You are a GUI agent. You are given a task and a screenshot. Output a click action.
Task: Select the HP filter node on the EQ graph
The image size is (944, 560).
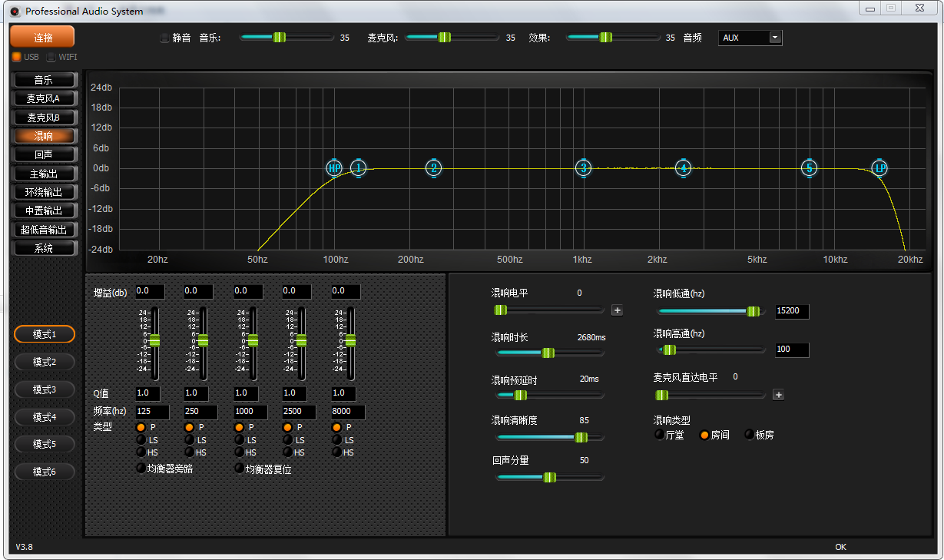(334, 168)
